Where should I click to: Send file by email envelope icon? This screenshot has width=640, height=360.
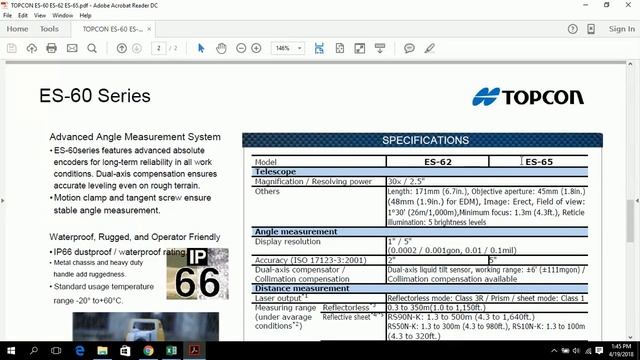click(x=72, y=48)
